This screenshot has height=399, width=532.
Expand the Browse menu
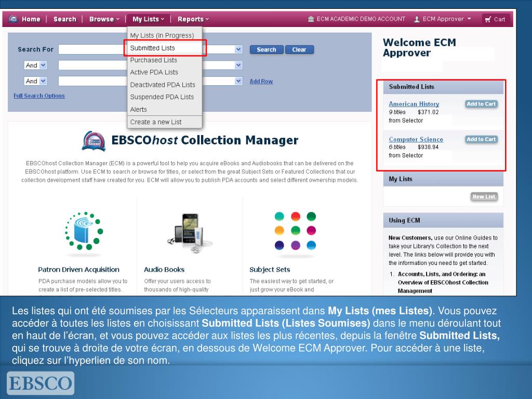(104, 19)
